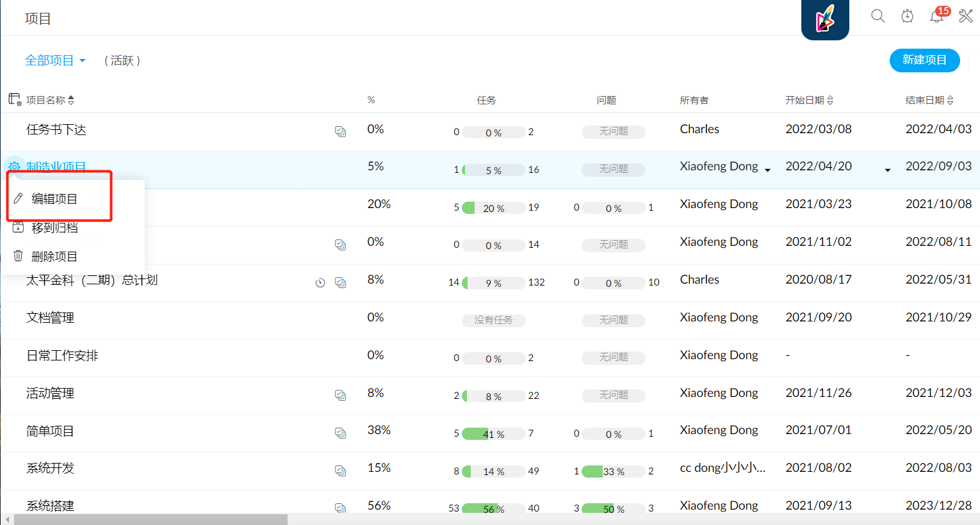Screen dimensions: 980x525
Task: Click the horizontal scrollbar at bottom
Action: pyautogui.click(x=151, y=519)
